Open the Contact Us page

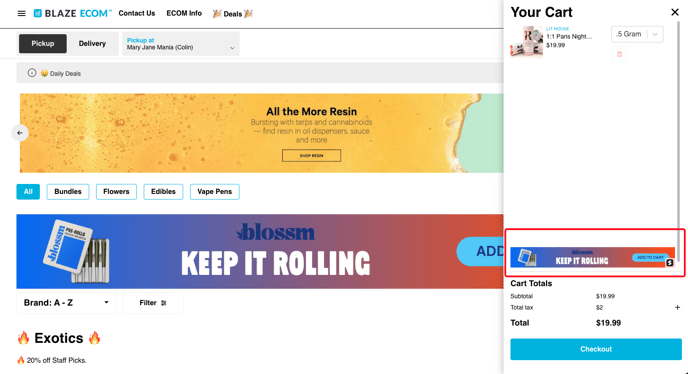(x=136, y=13)
